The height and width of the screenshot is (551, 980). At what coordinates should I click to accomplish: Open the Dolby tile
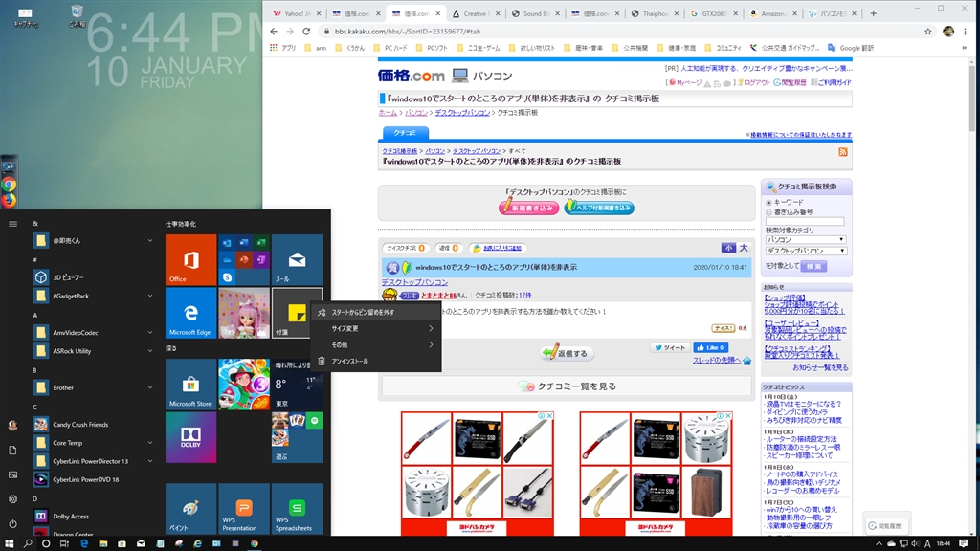(x=190, y=437)
